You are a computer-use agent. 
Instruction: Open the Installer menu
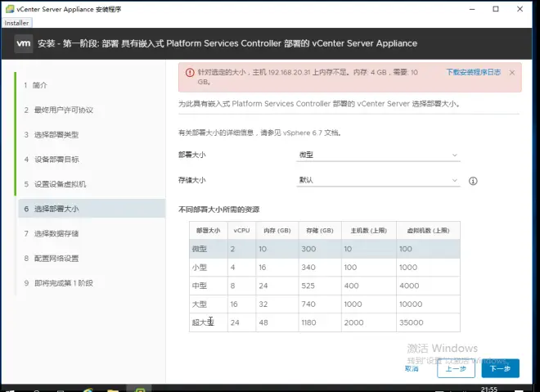pos(16,23)
